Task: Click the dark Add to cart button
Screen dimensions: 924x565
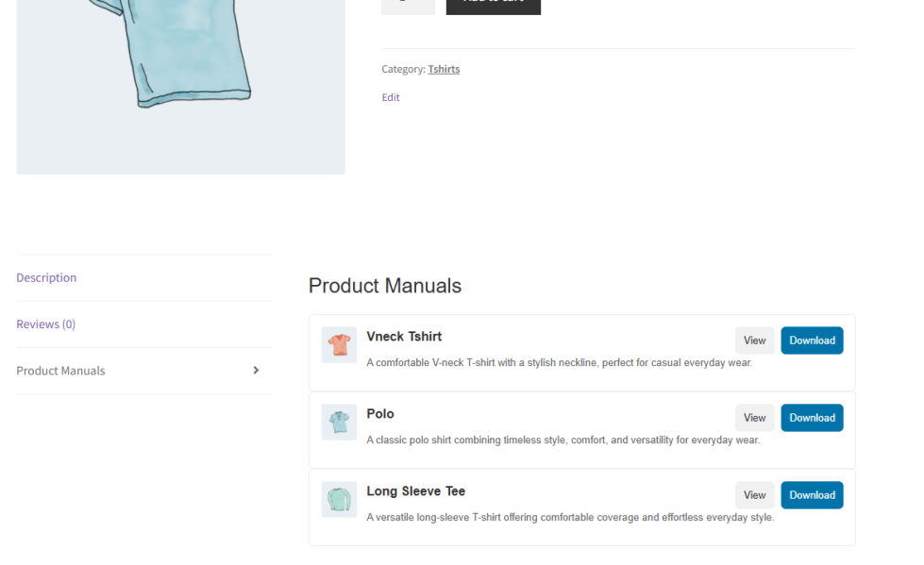Action: click(x=494, y=6)
